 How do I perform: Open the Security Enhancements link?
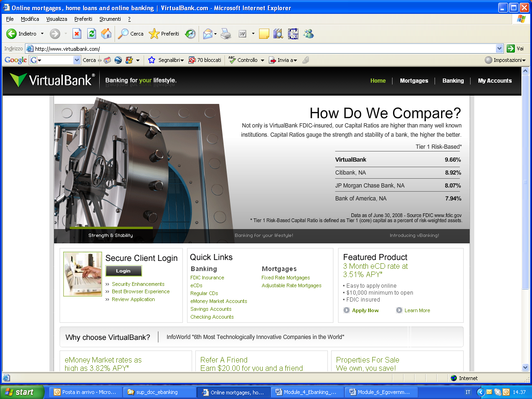click(138, 284)
